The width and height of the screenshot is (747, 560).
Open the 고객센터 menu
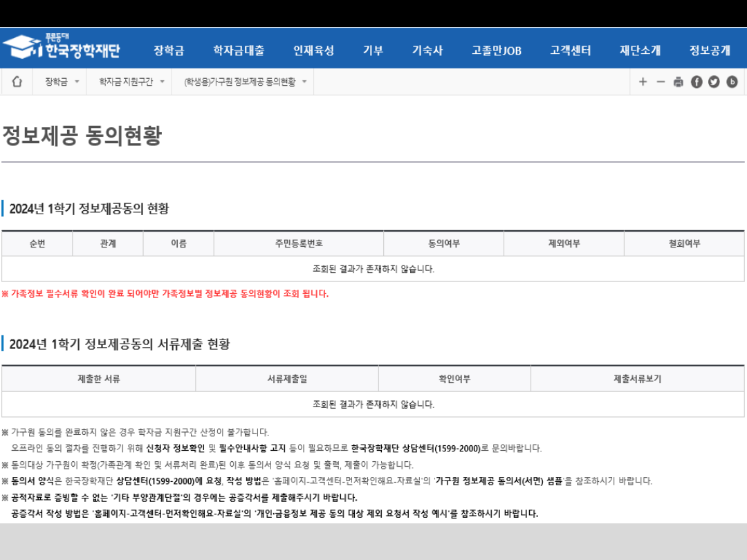tap(570, 50)
